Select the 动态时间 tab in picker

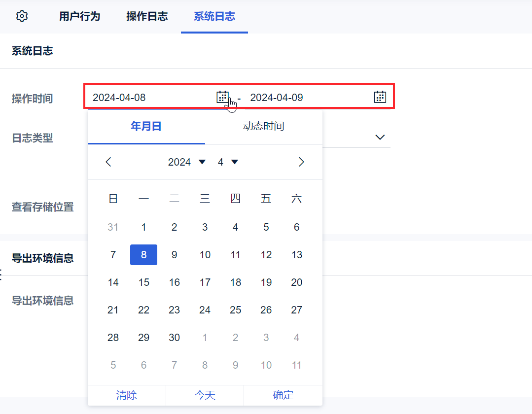[263, 126]
